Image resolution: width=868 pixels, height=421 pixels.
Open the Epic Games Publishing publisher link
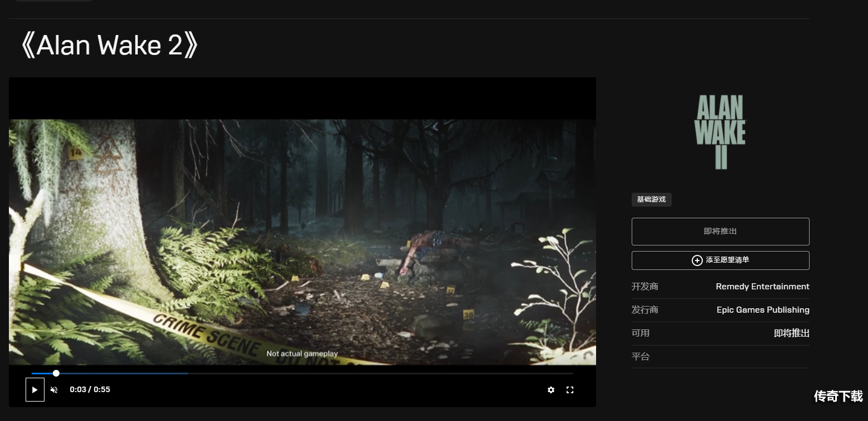(x=763, y=310)
